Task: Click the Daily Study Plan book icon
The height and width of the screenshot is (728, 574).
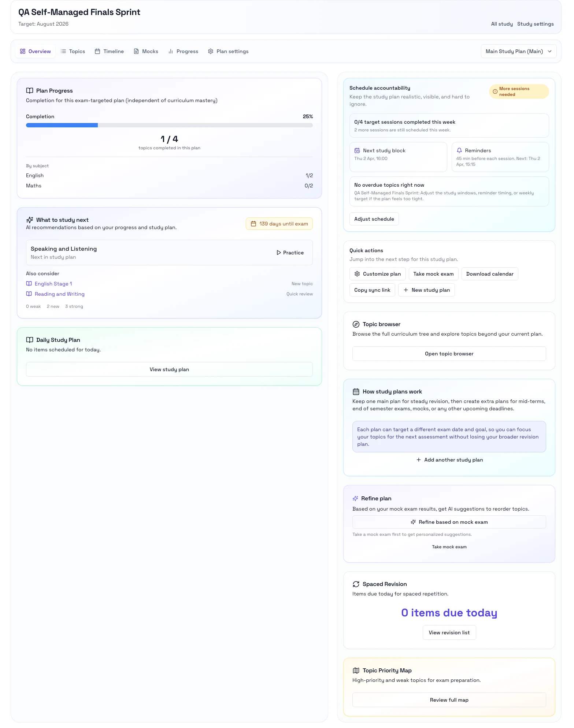Action: (30, 340)
